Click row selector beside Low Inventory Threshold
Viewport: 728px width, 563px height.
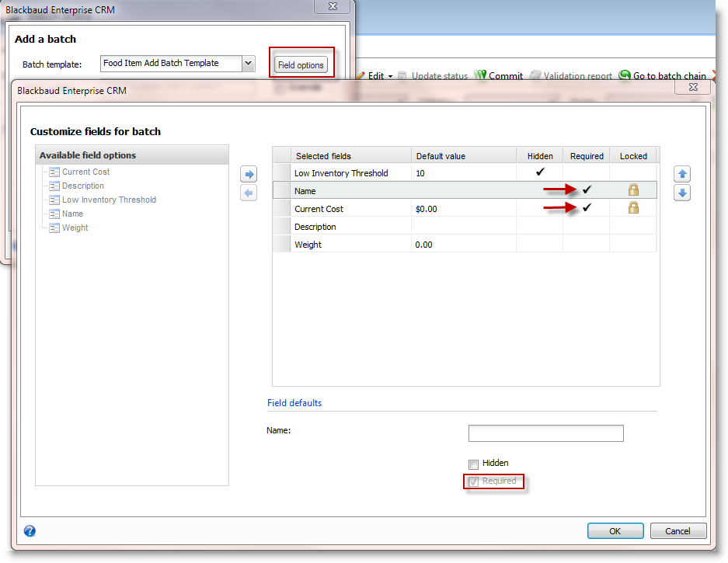pos(282,172)
